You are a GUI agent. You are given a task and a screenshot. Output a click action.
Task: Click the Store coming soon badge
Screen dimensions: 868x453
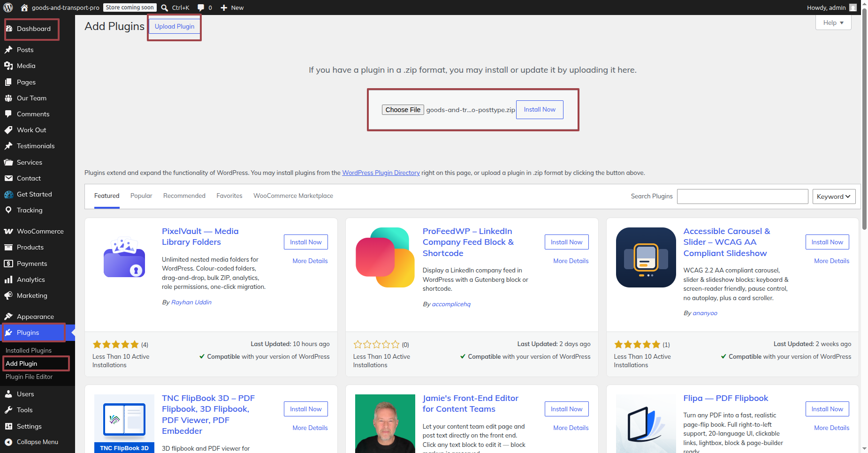(x=129, y=8)
